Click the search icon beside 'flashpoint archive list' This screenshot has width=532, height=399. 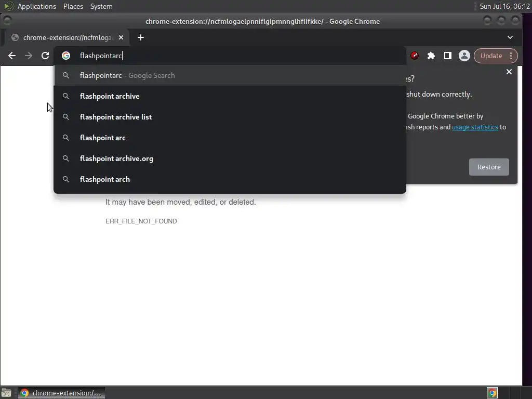66,117
